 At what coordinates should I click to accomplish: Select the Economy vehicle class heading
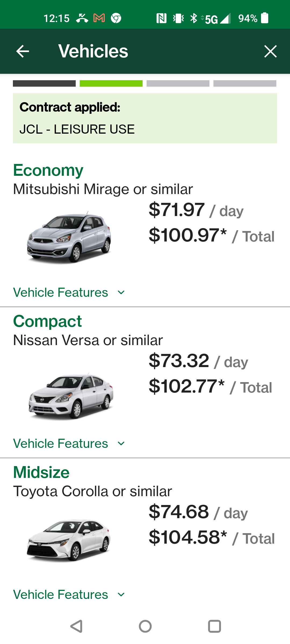pyautogui.click(x=48, y=170)
